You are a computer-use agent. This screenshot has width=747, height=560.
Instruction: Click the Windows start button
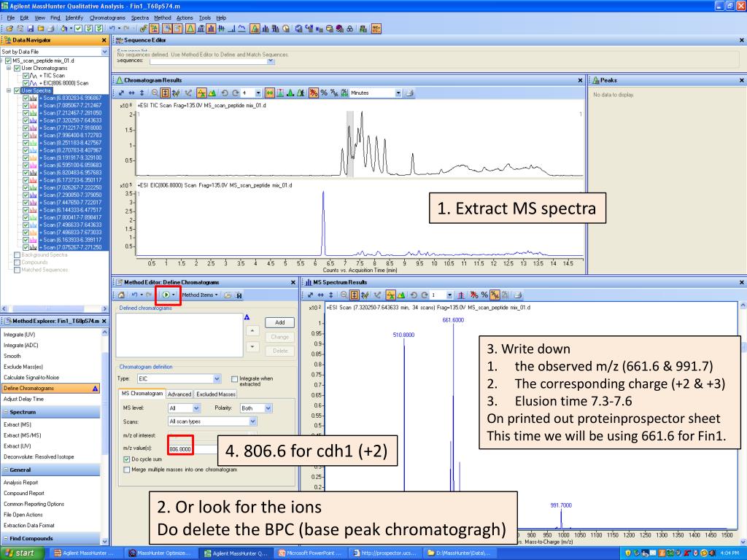22,553
